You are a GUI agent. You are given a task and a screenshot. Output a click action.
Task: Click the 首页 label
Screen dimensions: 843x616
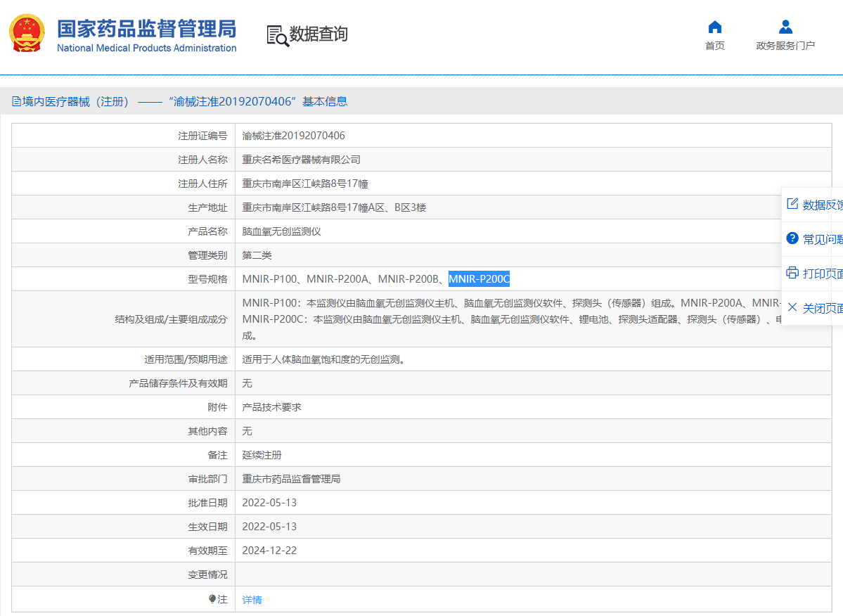[x=714, y=46]
